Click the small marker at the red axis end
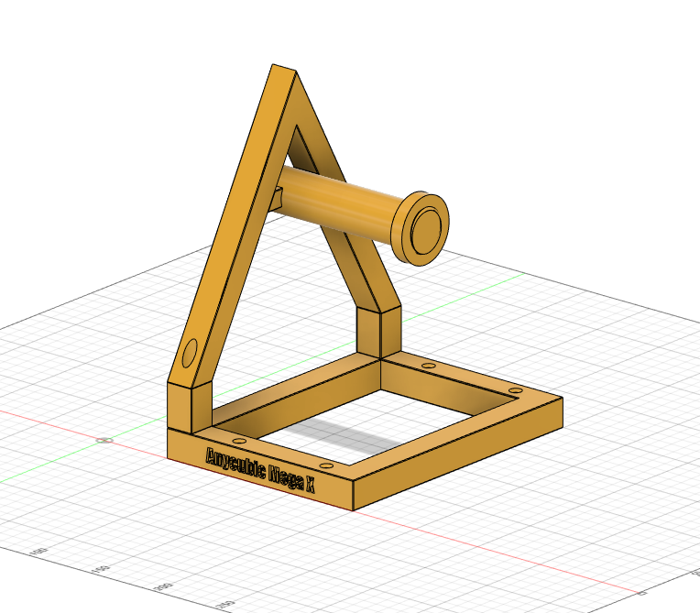This screenshot has height=613, width=700. pos(642,594)
